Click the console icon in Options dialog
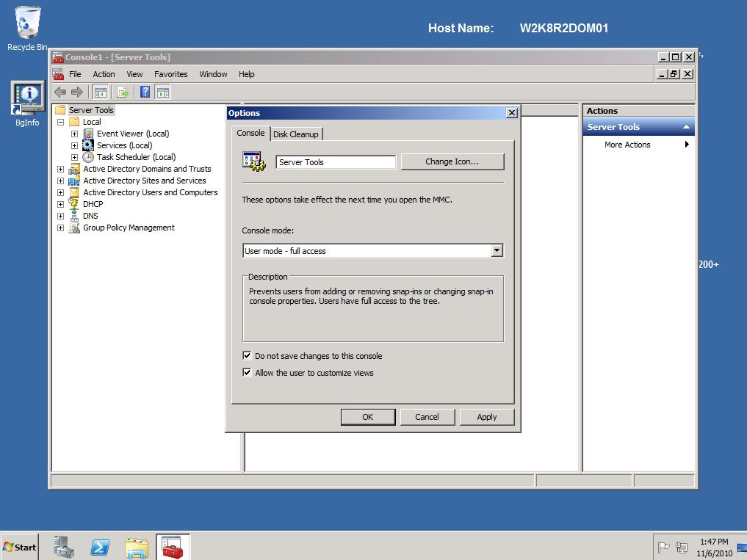Screen dimensions: 747x560 pos(254,162)
